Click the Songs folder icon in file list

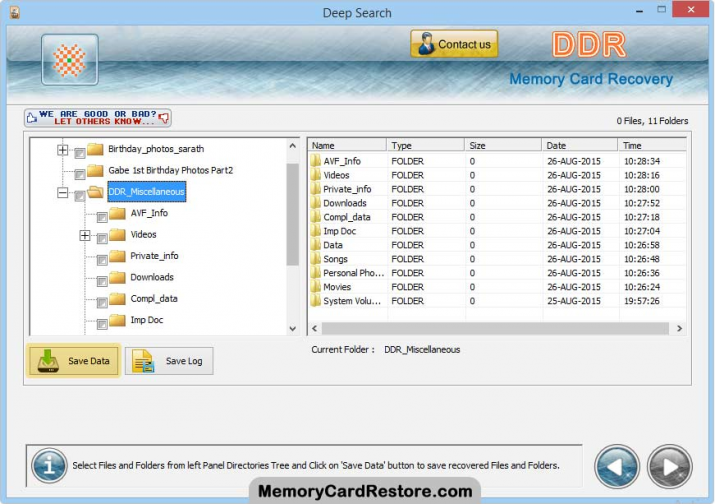point(315,259)
